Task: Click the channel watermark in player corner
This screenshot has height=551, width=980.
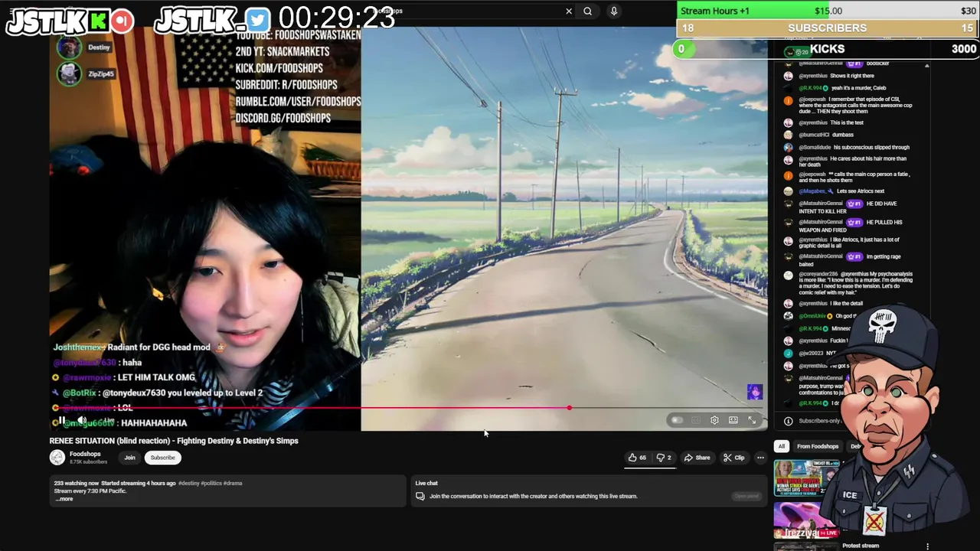Action: click(755, 393)
